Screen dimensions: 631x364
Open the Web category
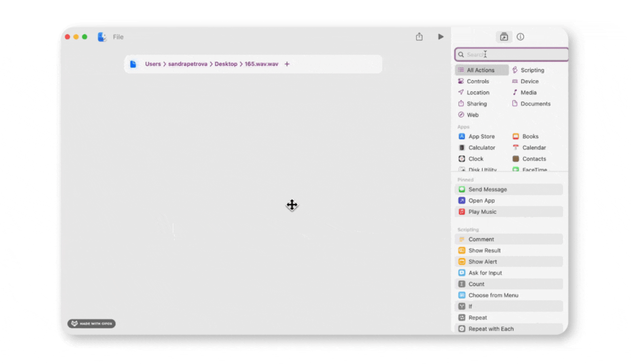tap(468, 115)
